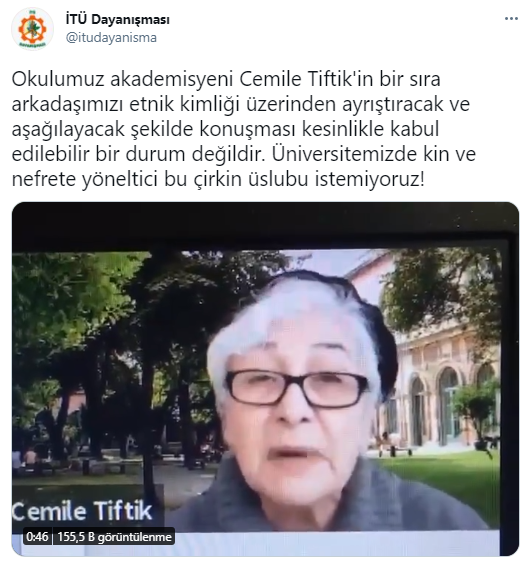Click the 155,5 B görüntülenme view count
Image resolution: width=527 pixels, height=567 pixels.
pyautogui.click(x=114, y=537)
